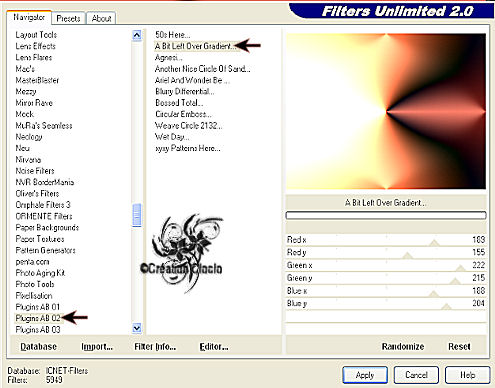Click the Blue x slider handle
This screenshot has width=495, height=388.
click(x=433, y=294)
